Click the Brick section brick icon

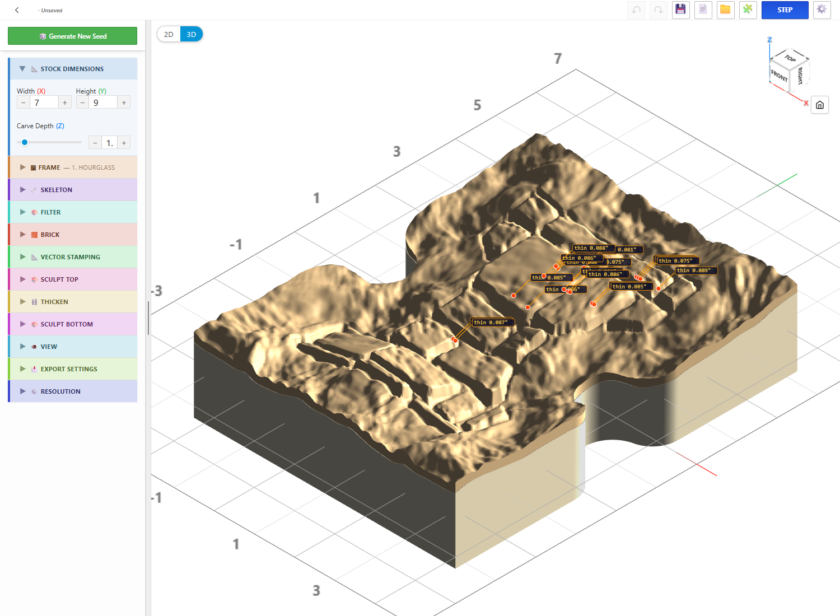tap(34, 235)
